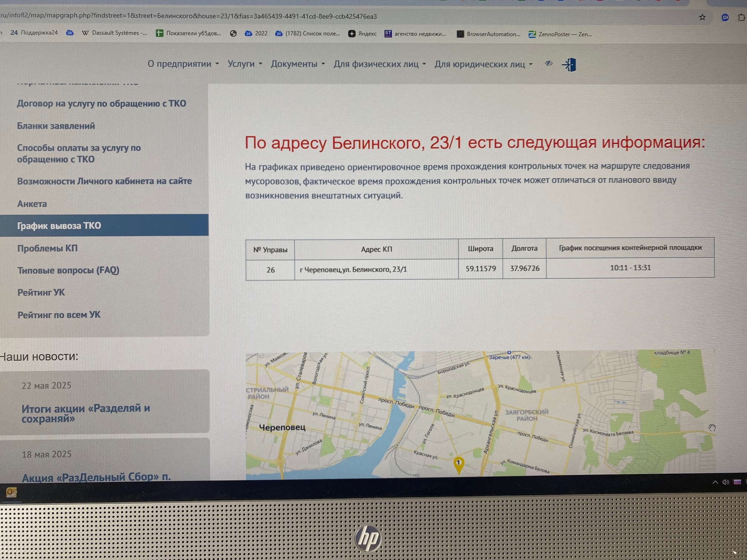Open Рейтинг УК sidebar link
The image size is (747, 560).
41,293
